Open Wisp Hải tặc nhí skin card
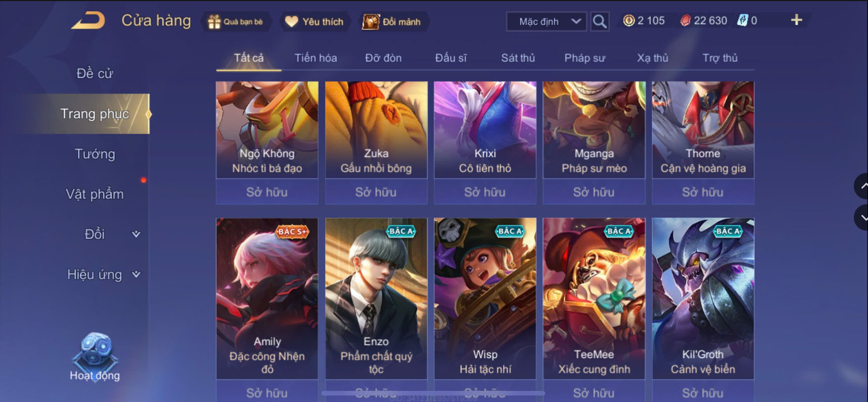Screen dimensions: 868x402 tap(485, 298)
